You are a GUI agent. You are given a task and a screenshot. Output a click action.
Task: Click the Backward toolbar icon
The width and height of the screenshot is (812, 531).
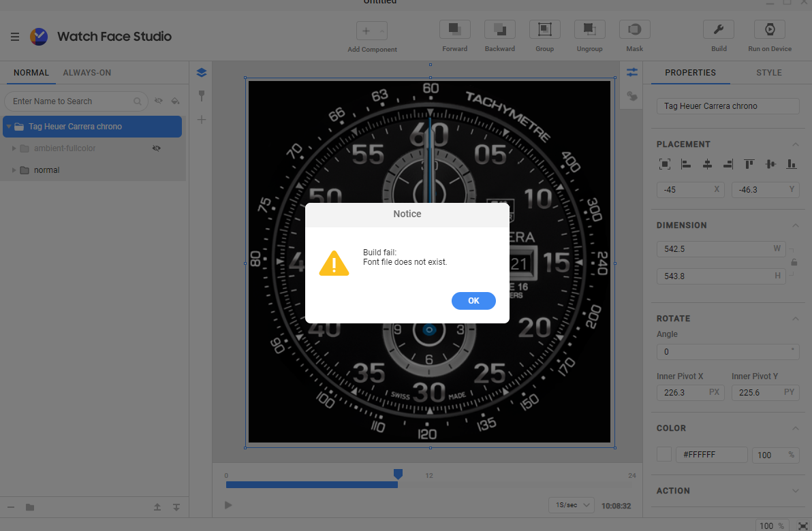[500, 29]
